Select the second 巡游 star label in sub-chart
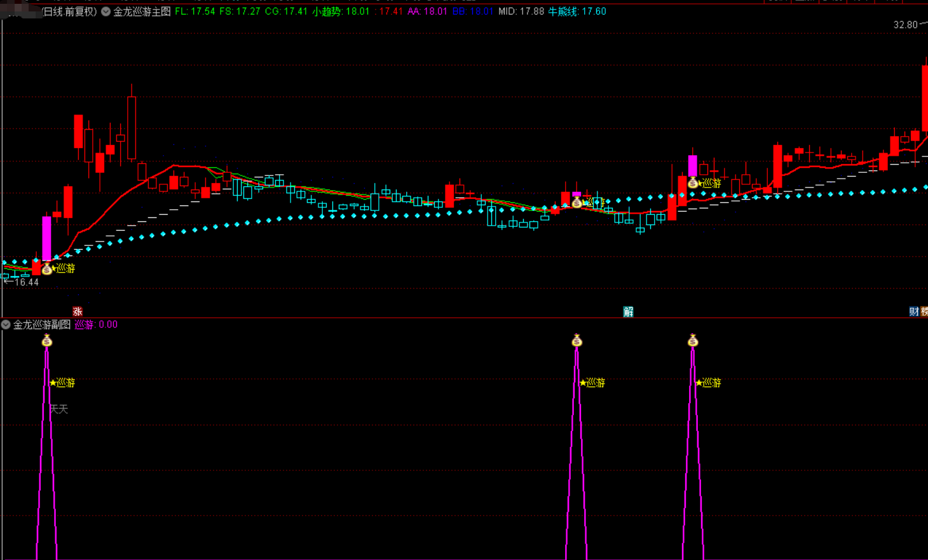 (592, 383)
